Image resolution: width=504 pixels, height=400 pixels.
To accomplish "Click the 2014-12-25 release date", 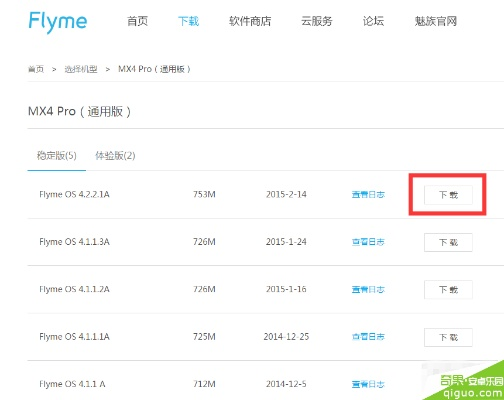I will coord(286,337).
